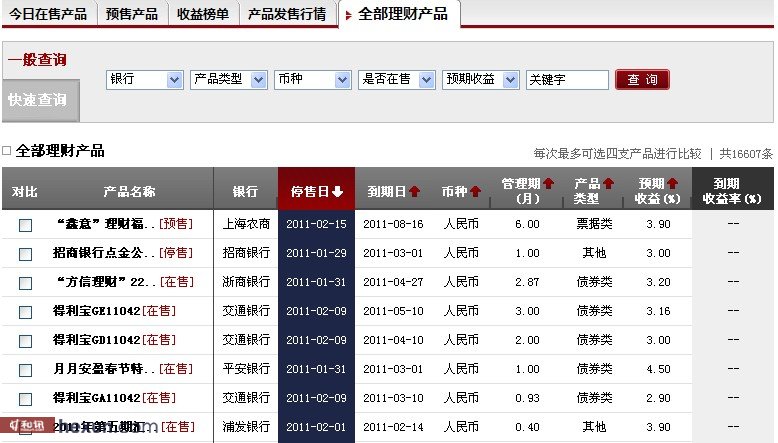778x443 pixels.
Task: Switch to 产品发售行情 tab
Action: pos(287,14)
